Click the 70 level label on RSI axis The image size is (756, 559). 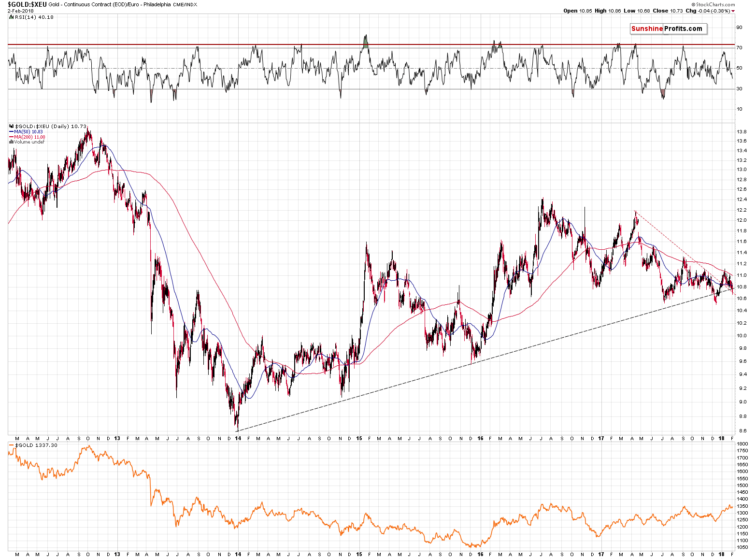pos(739,48)
